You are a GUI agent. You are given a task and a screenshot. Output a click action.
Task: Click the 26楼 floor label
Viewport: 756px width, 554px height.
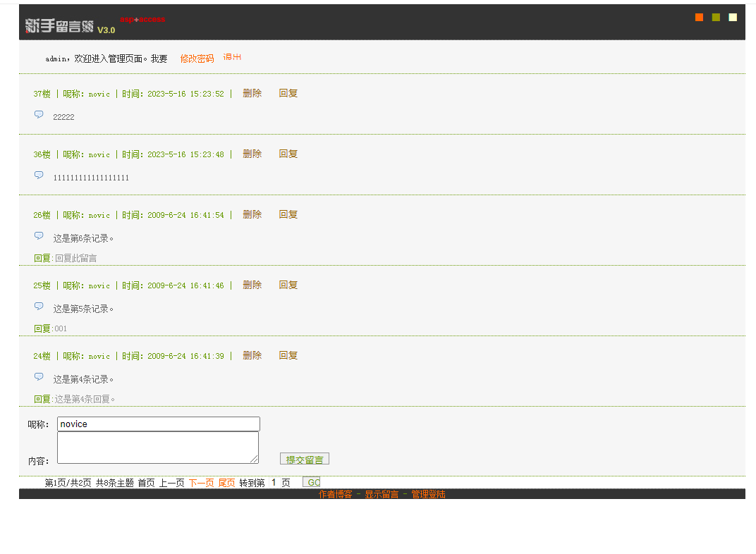pos(42,216)
